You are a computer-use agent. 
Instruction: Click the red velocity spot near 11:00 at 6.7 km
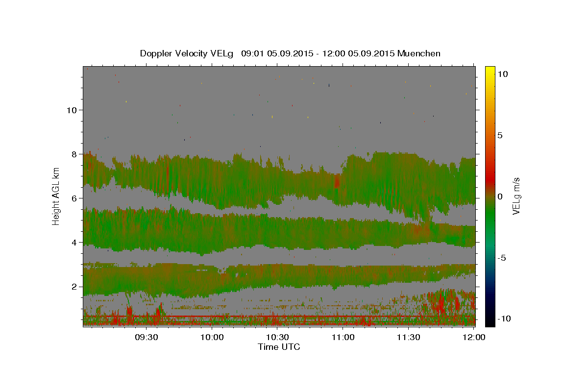337,181
